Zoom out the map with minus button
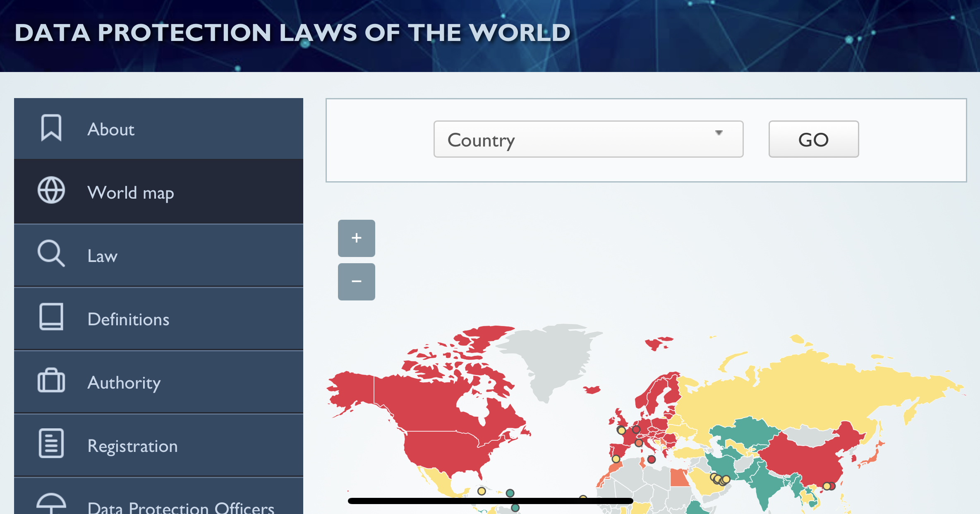This screenshot has height=514, width=980. click(357, 281)
